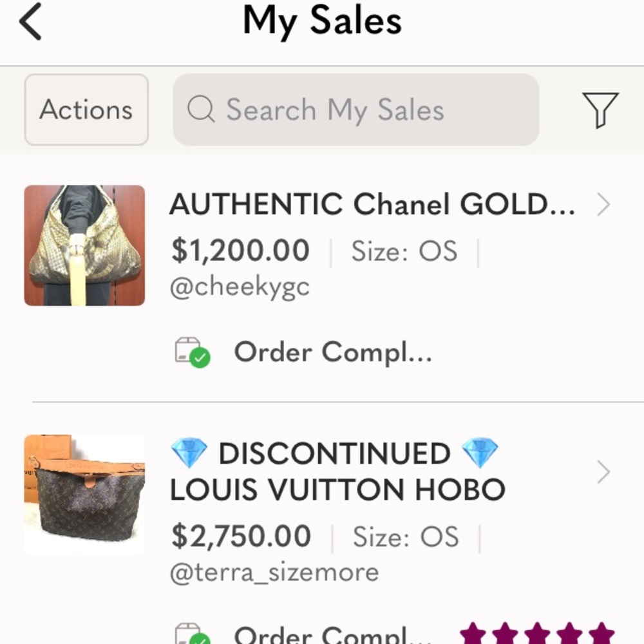
Task: Tap the back arrow to leave My Sales
Action: pyautogui.click(x=30, y=21)
